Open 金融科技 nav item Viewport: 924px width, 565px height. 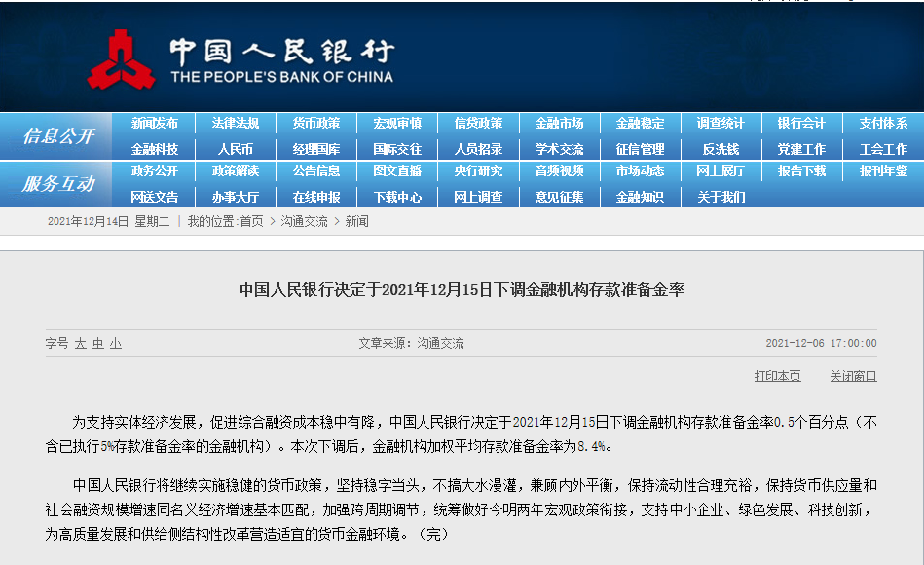tap(155, 149)
